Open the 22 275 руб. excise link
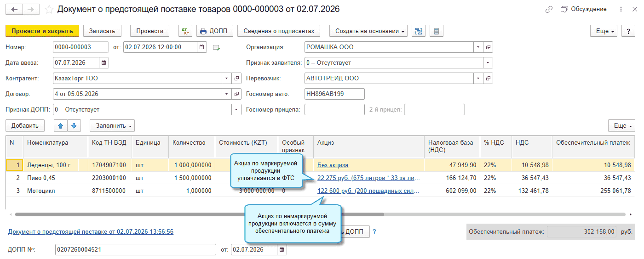 (x=368, y=178)
